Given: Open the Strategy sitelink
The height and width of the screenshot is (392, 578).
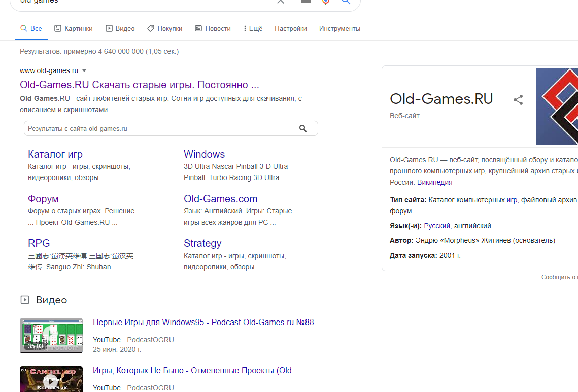Looking at the screenshot, I should point(202,243).
